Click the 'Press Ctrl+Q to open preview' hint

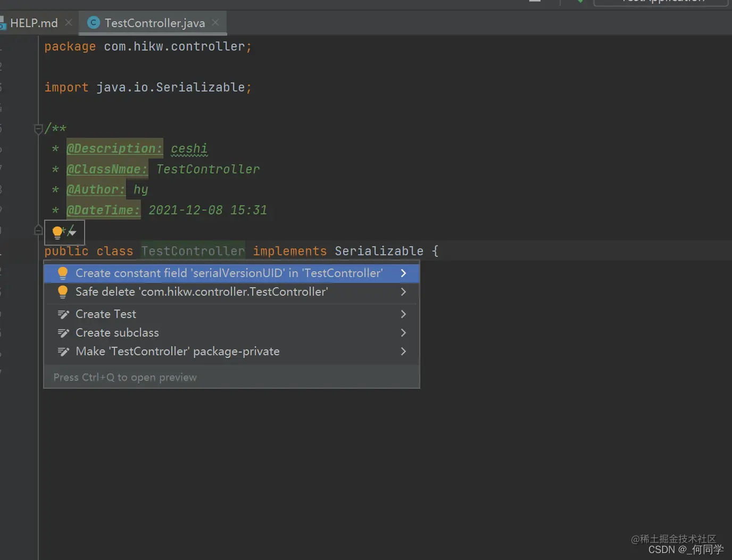125,377
